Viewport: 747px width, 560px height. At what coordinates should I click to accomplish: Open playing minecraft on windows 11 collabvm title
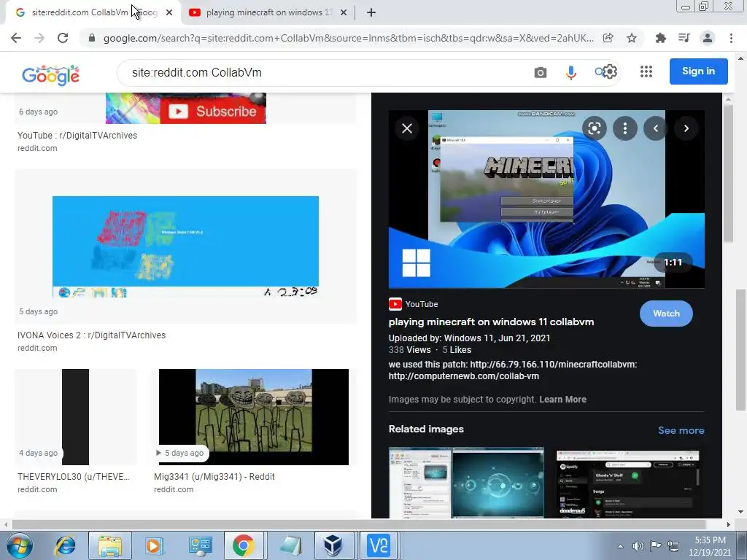(491, 322)
